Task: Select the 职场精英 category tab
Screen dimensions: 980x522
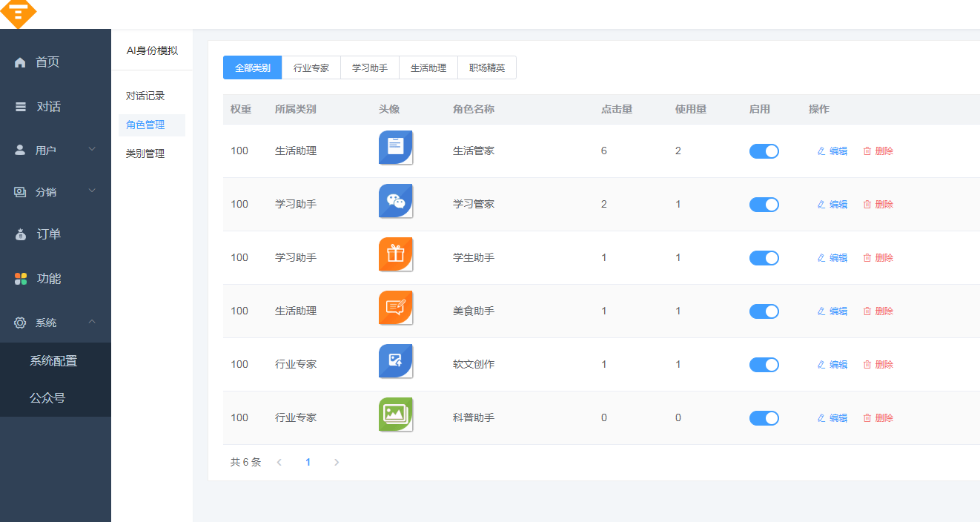Action: pos(487,67)
